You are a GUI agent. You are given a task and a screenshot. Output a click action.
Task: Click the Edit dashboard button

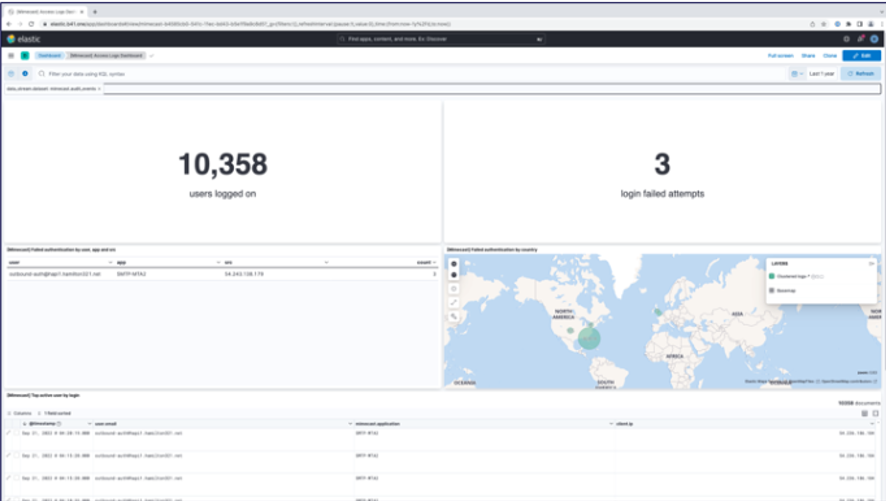861,56
